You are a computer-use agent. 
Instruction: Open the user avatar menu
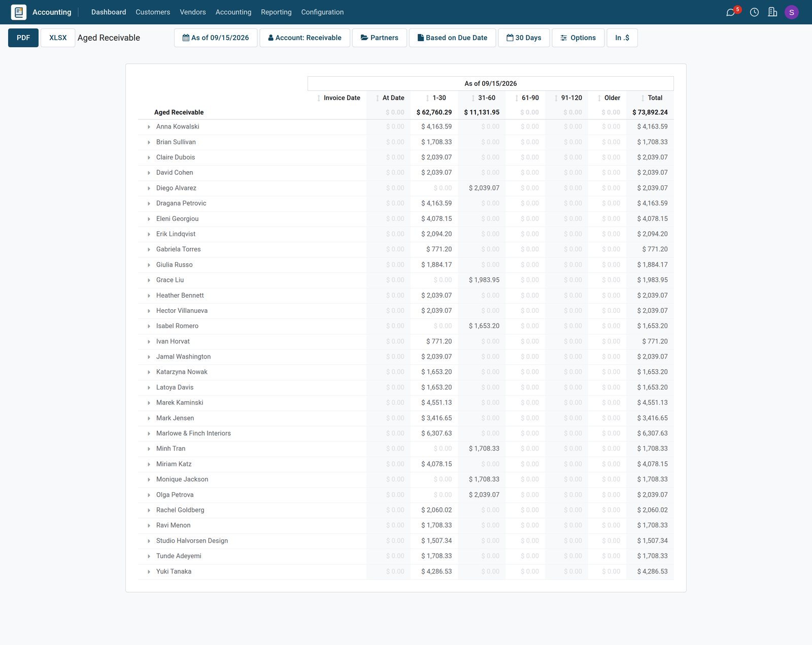pos(791,12)
